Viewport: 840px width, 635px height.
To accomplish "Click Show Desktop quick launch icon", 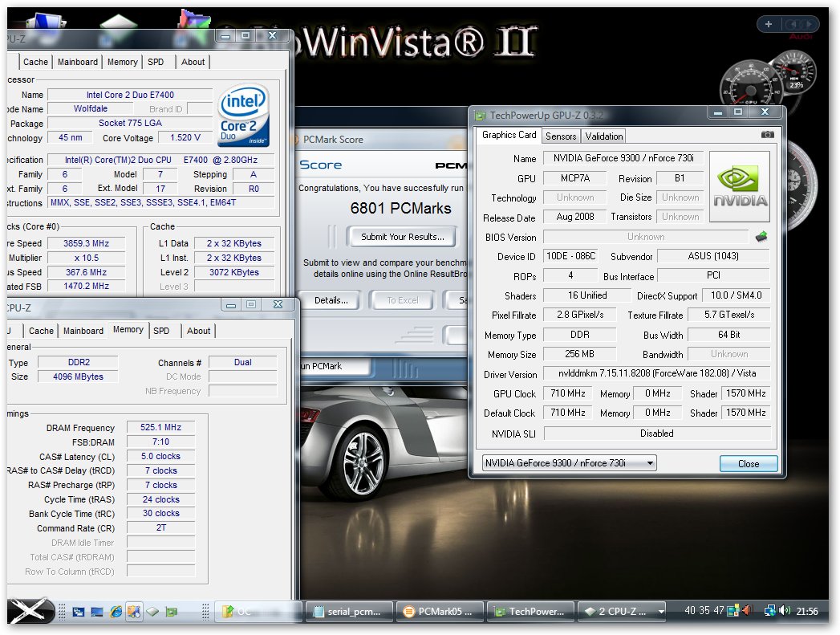I will click(x=98, y=612).
